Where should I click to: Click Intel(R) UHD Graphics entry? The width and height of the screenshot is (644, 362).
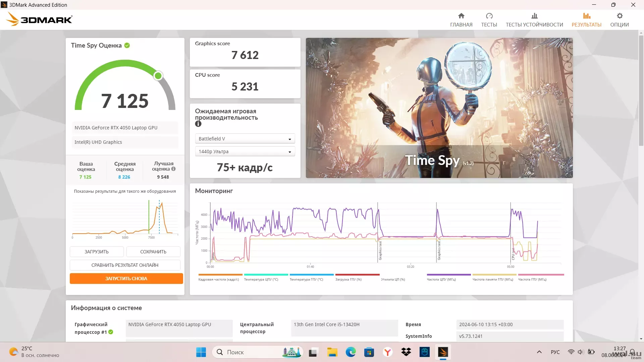[125, 142]
